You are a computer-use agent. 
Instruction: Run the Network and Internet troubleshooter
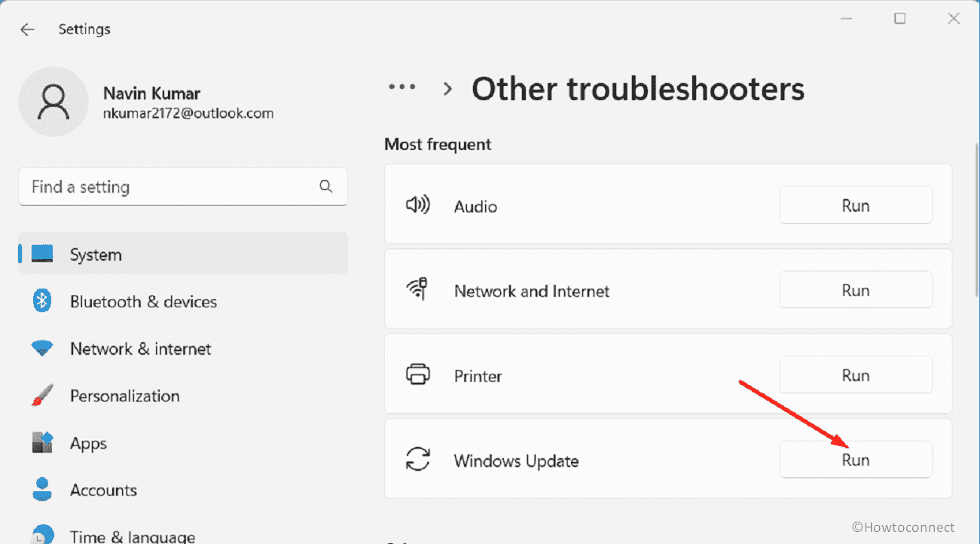(856, 290)
